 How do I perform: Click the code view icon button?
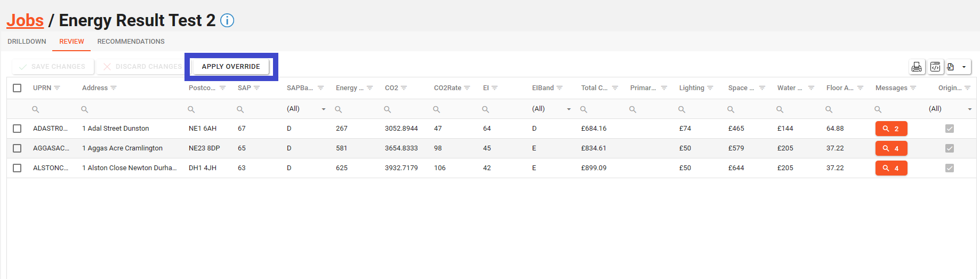click(x=935, y=67)
